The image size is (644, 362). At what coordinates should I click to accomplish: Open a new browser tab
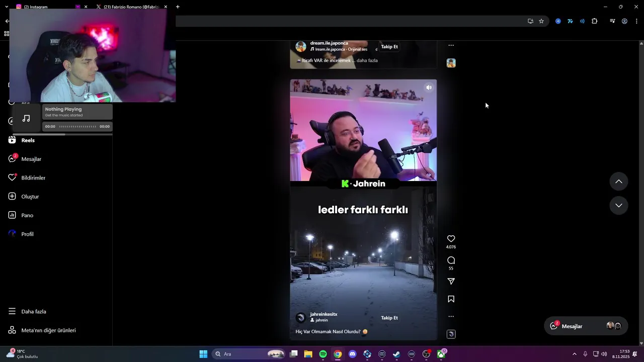click(178, 7)
